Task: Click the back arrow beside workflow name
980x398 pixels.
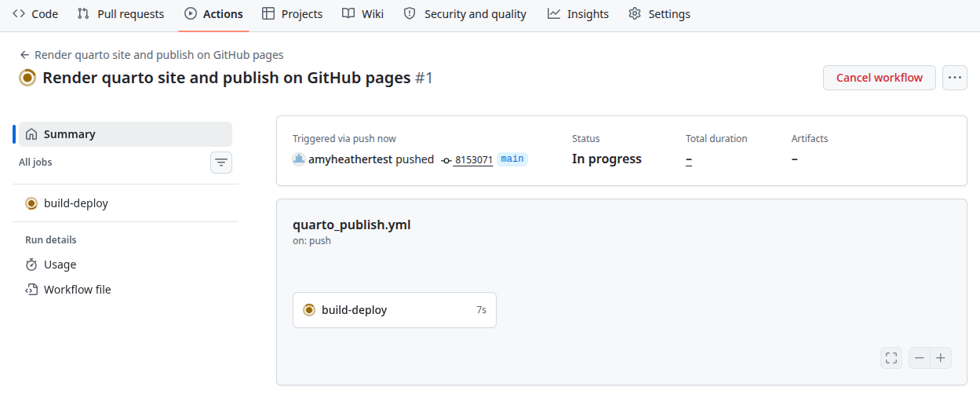Action: (25, 55)
